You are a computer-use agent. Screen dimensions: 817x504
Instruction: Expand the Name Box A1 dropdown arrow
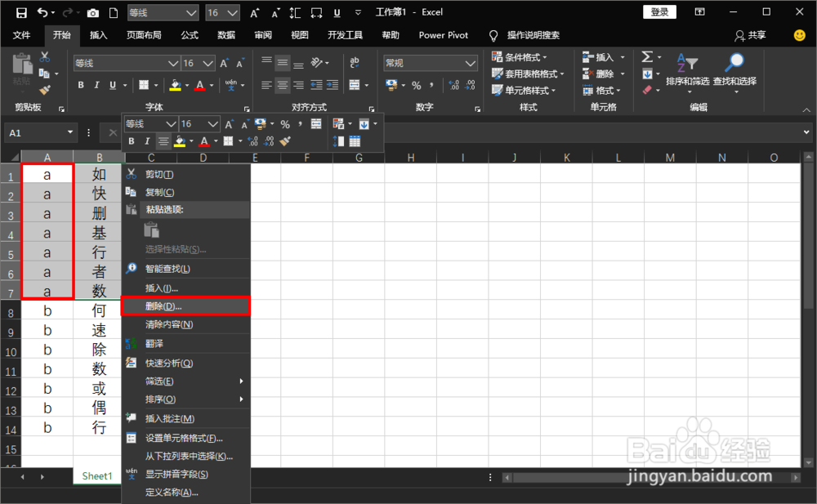(70, 132)
